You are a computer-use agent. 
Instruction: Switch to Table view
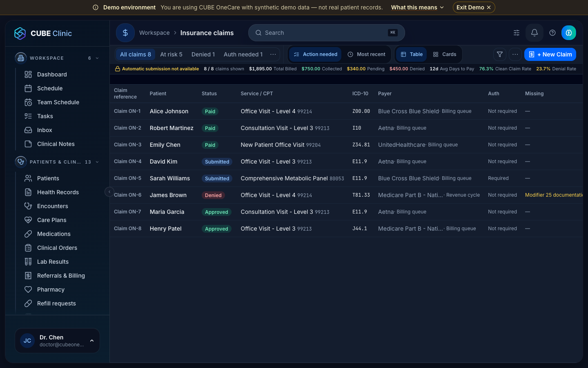[x=412, y=54]
